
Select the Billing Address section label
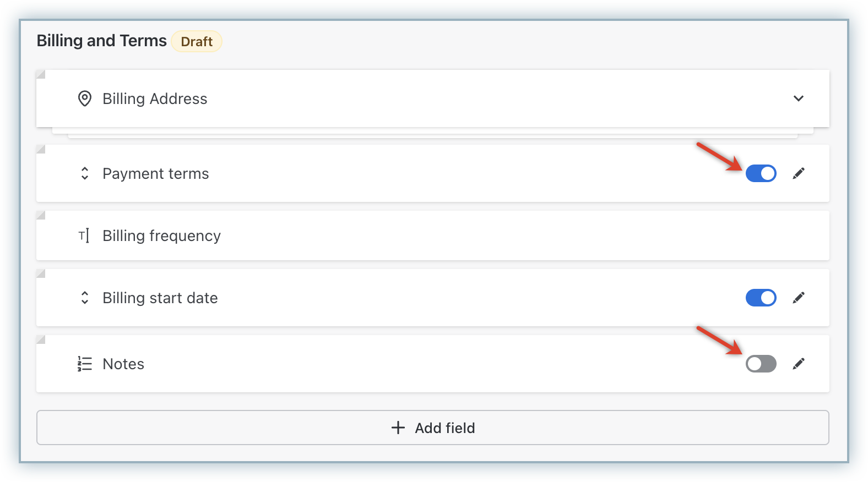[x=155, y=98]
